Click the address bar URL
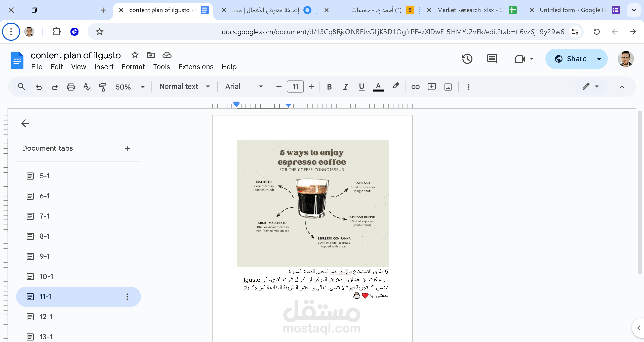The height and width of the screenshot is (342, 644). [x=393, y=32]
